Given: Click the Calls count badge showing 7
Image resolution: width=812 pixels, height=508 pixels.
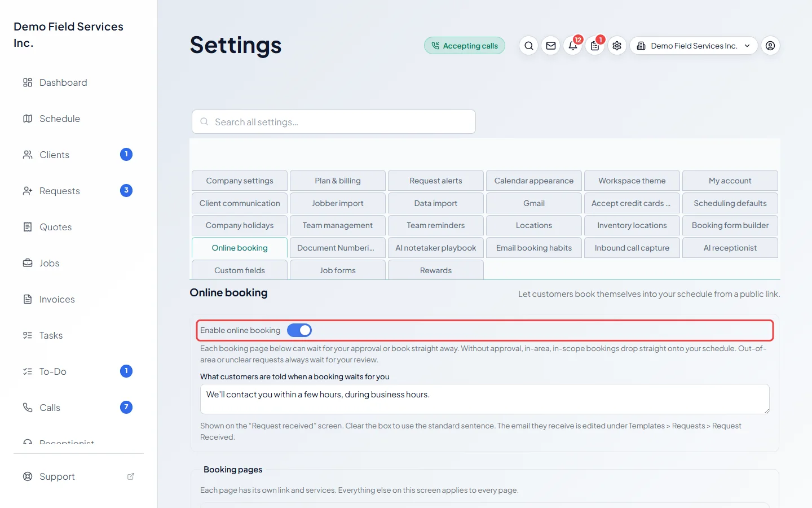Looking at the screenshot, I should 126,407.
